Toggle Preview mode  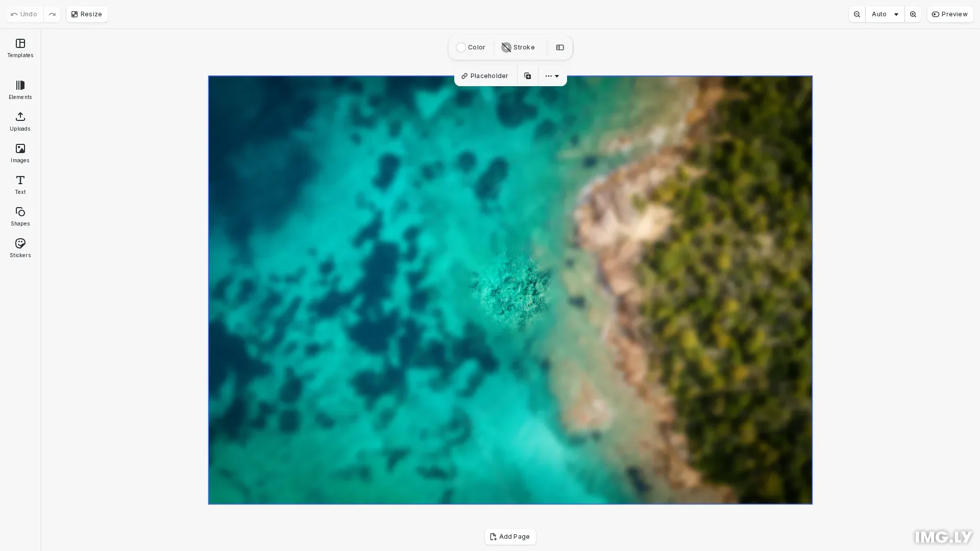[950, 14]
